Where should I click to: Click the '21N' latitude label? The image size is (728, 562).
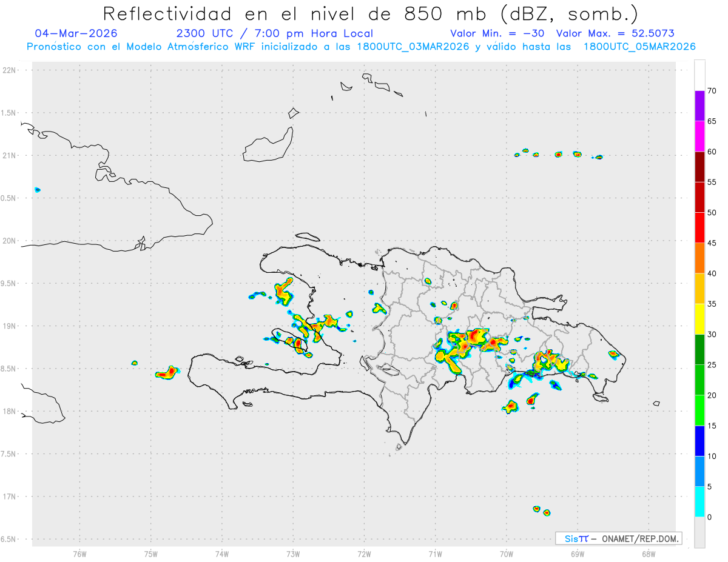point(10,155)
